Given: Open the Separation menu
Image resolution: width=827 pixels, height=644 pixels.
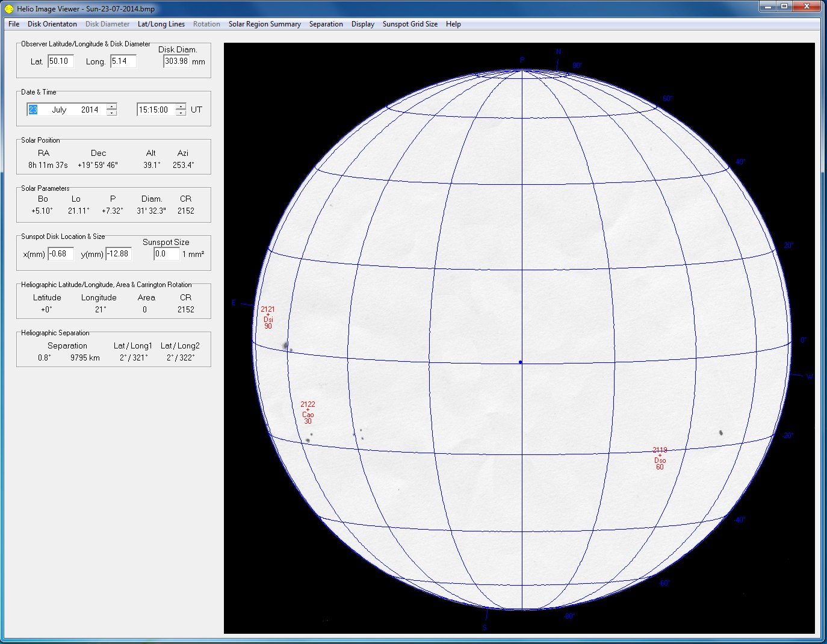Looking at the screenshot, I should pos(326,24).
